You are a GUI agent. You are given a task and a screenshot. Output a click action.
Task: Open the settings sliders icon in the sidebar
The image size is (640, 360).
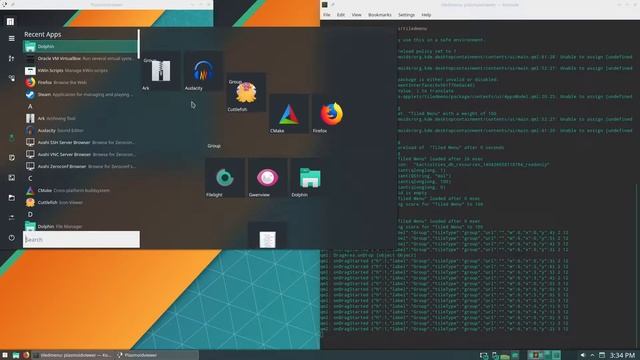click(11, 217)
